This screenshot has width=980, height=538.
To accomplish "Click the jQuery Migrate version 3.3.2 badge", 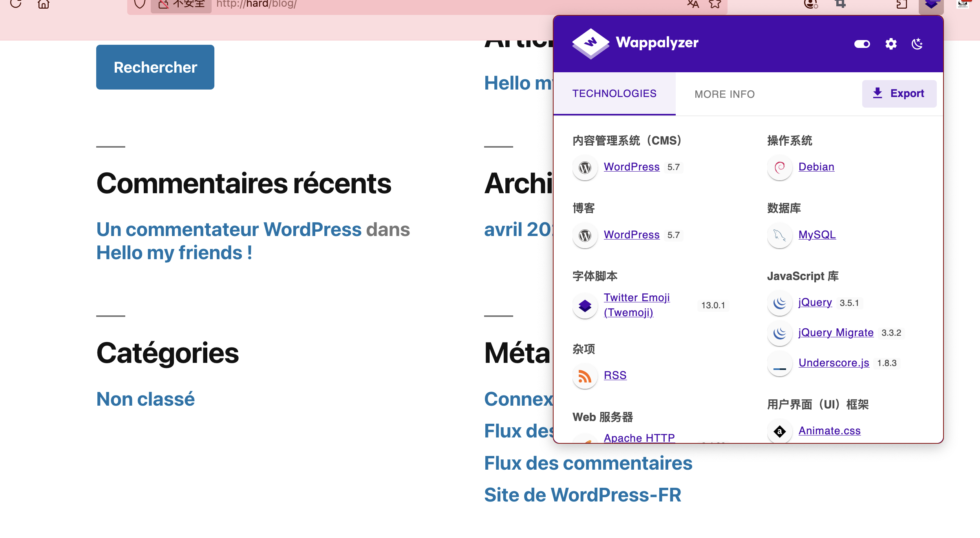I will pyautogui.click(x=891, y=333).
